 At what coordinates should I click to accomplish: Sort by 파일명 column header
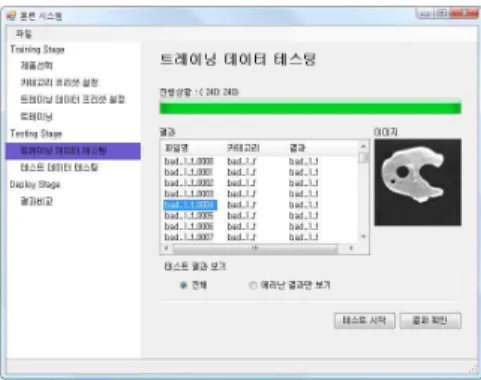click(177, 148)
